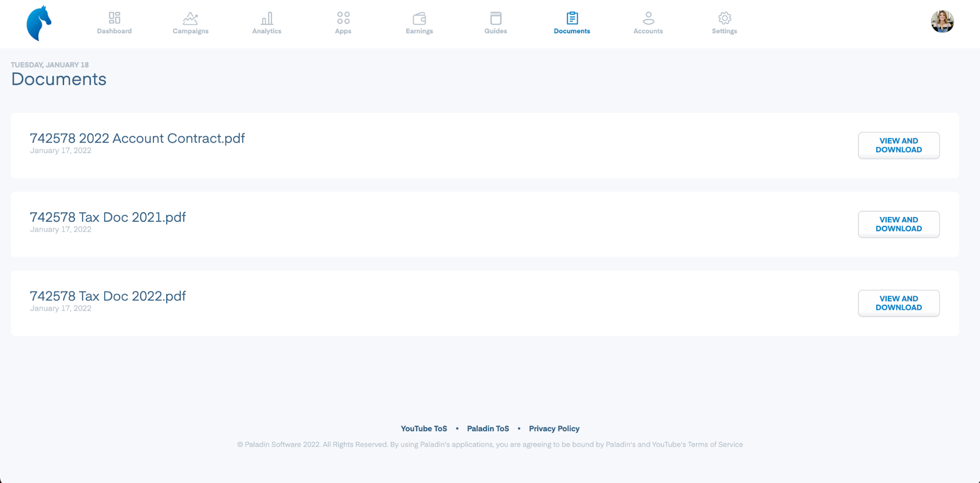Screen dimensions: 980x483
Task: Go to Accounts nav label
Action: click(648, 31)
